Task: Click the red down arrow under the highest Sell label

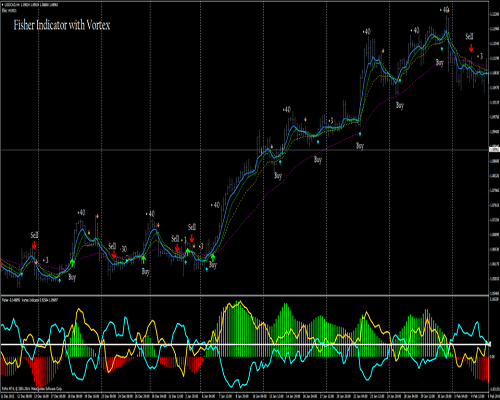Action: tap(192, 238)
